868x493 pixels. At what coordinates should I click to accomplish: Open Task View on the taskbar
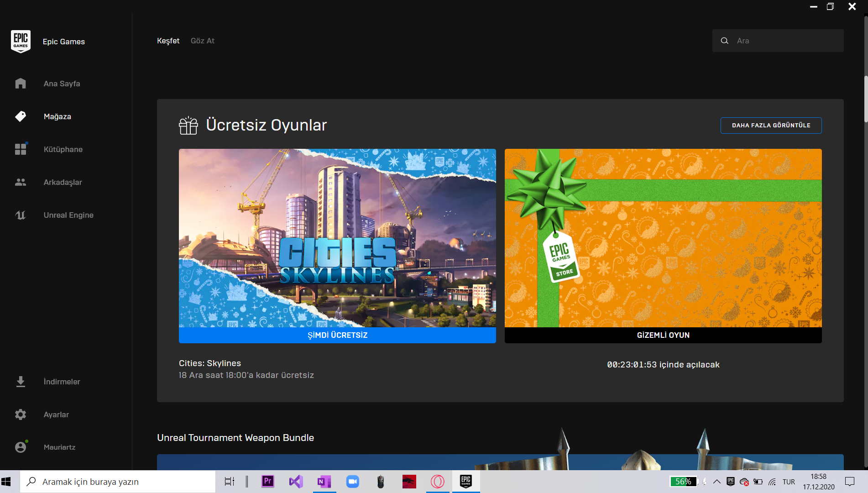(x=230, y=482)
